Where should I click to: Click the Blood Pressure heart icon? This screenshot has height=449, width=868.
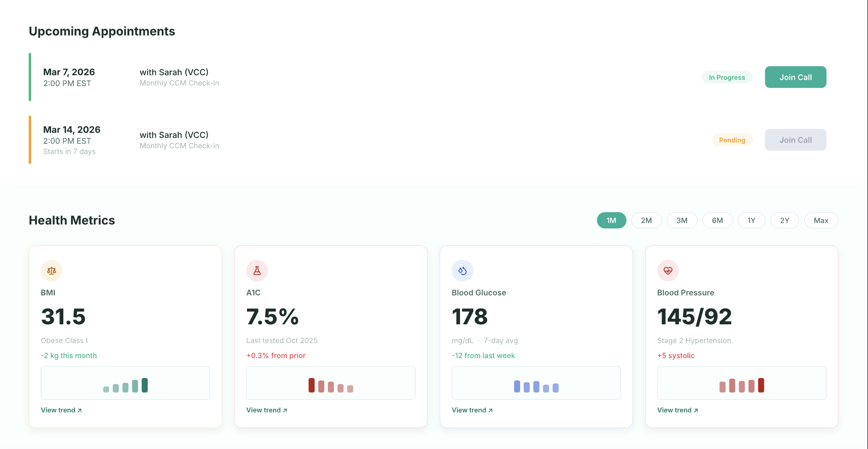[668, 270]
